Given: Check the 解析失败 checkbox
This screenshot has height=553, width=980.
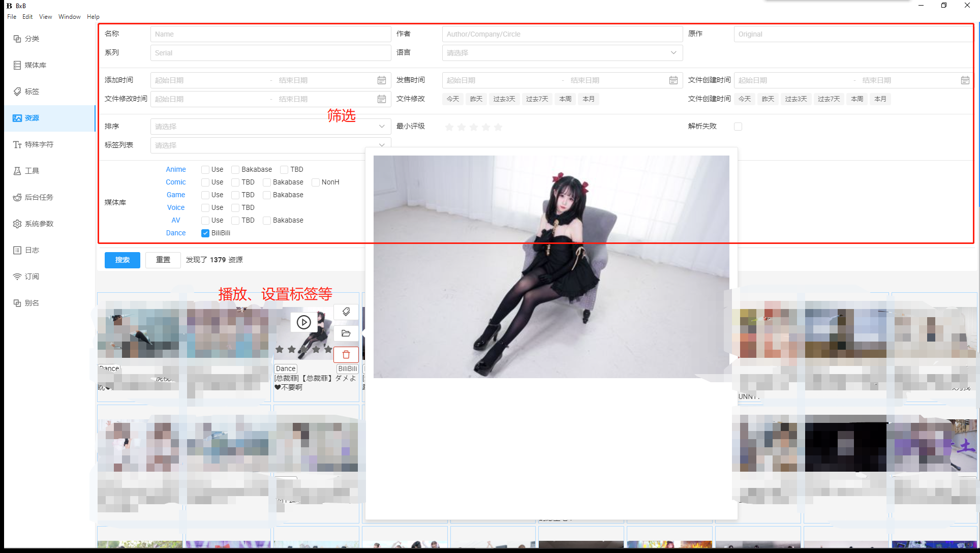Looking at the screenshot, I should [738, 127].
